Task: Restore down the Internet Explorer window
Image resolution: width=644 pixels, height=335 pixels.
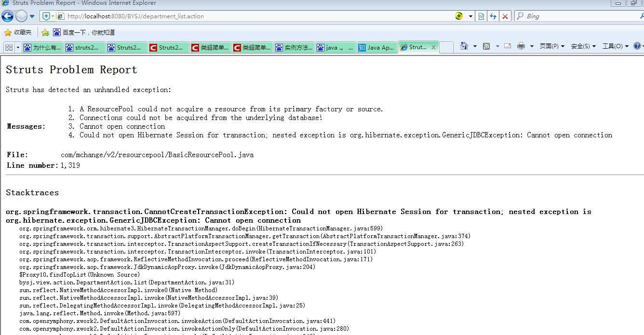Action: tap(634, 3)
